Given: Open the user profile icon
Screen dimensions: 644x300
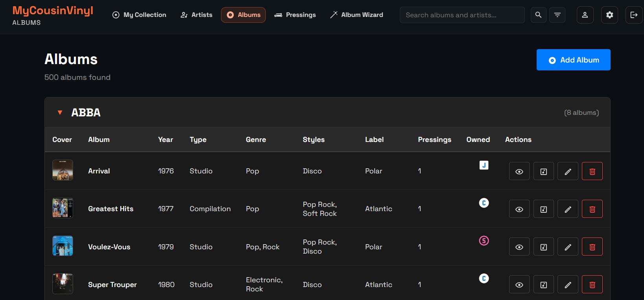Looking at the screenshot, I should tap(585, 15).
